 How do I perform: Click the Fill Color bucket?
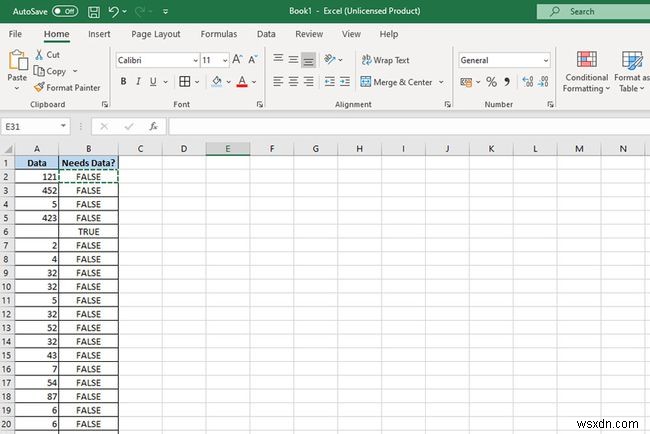(x=216, y=82)
